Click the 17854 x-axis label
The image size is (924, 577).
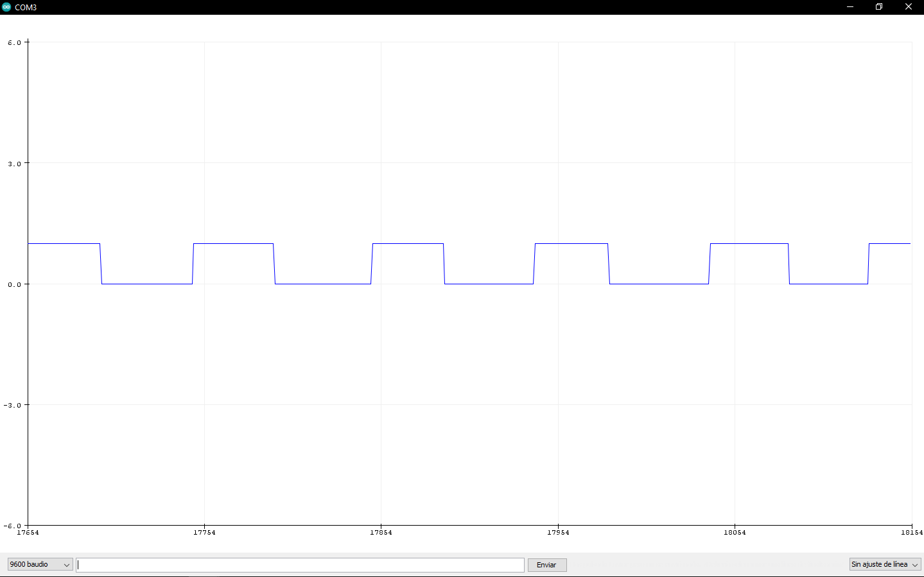(x=381, y=533)
